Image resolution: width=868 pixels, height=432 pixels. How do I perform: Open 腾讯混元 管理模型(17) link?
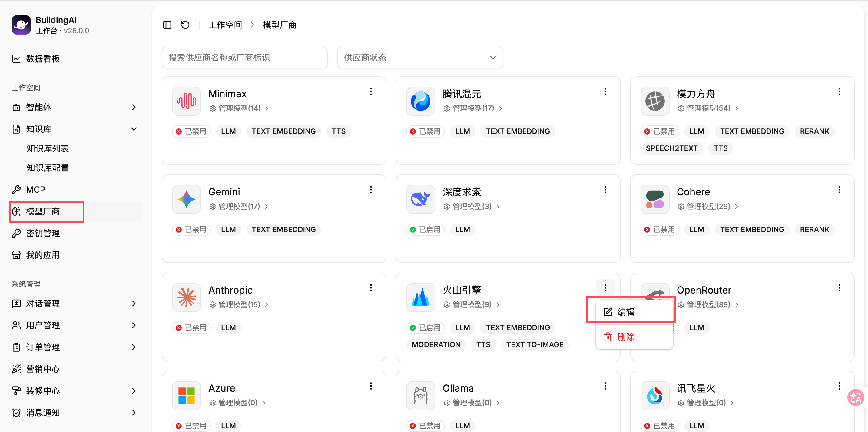[473, 108]
